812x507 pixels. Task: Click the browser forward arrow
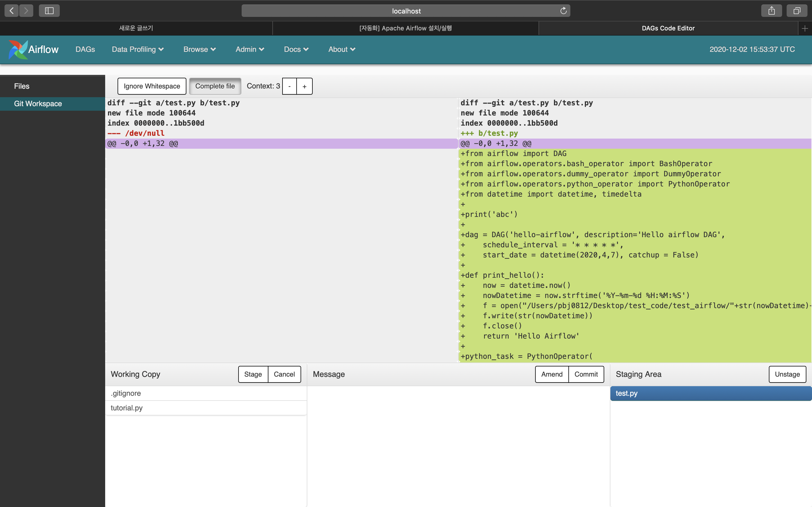[x=26, y=11]
